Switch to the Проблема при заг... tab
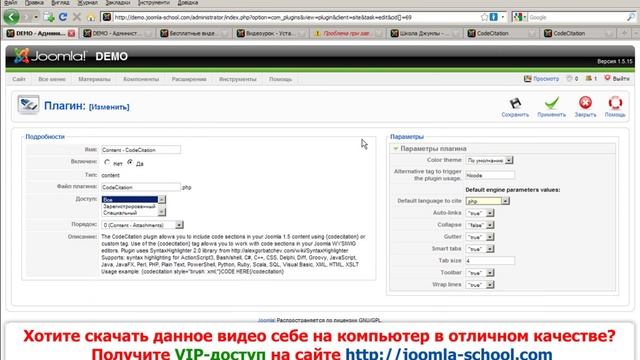Image resolution: width=640 pixels, height=360 pixels. tap(347, 33)
